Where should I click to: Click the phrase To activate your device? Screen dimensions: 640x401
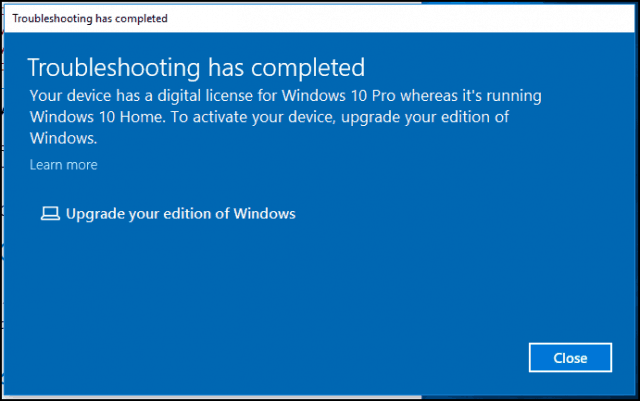coord(253,117)
